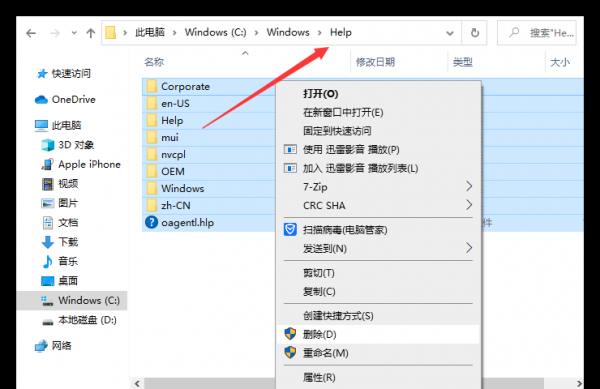The image size is (600, 389).
Task: Click the zh-CN folder icon
Action: (x=152, y=205)
